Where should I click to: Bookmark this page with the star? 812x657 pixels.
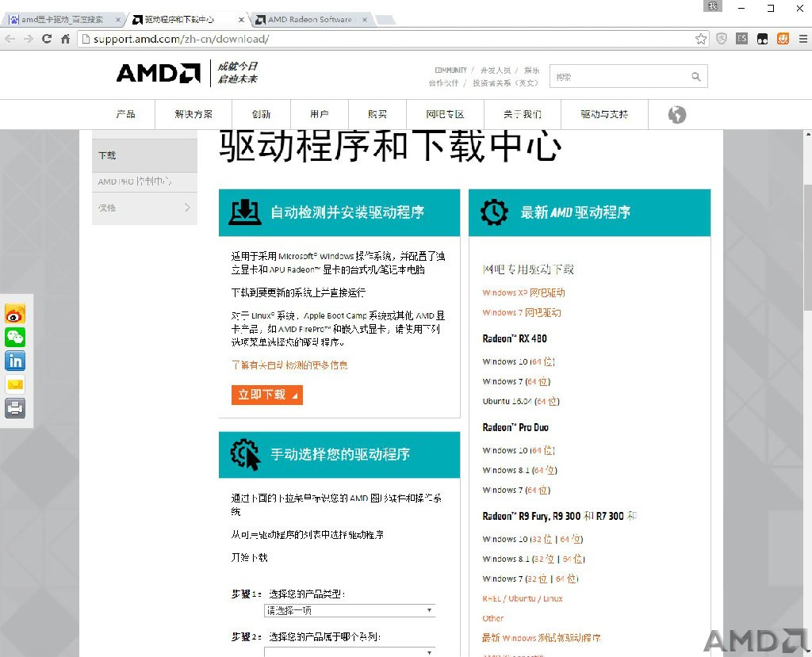click(701, 39)
